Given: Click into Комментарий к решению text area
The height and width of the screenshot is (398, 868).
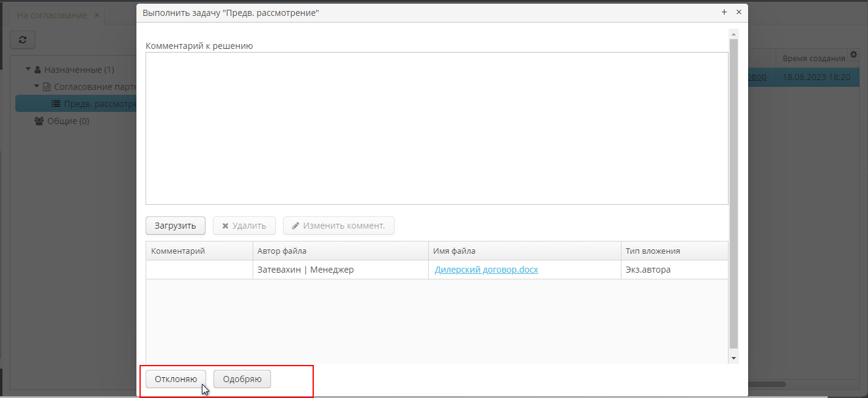Looking at the screenshot, I should 437,128.
